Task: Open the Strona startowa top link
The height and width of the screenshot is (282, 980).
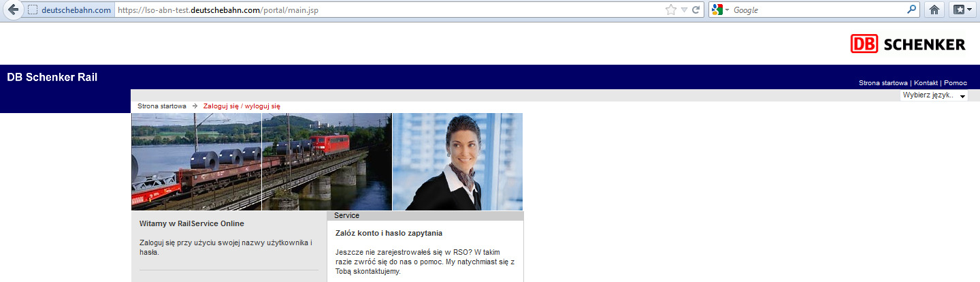Action: tap(883, 82)
